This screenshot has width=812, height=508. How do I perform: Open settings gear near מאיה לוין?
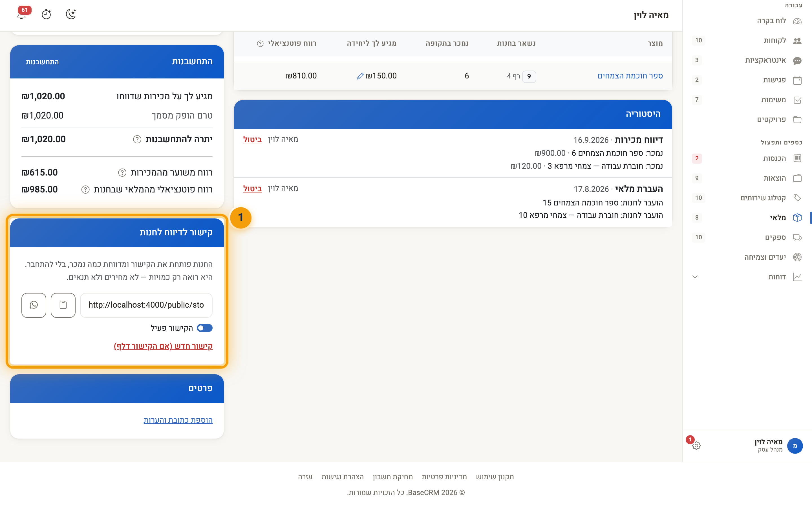coord(696,446)
